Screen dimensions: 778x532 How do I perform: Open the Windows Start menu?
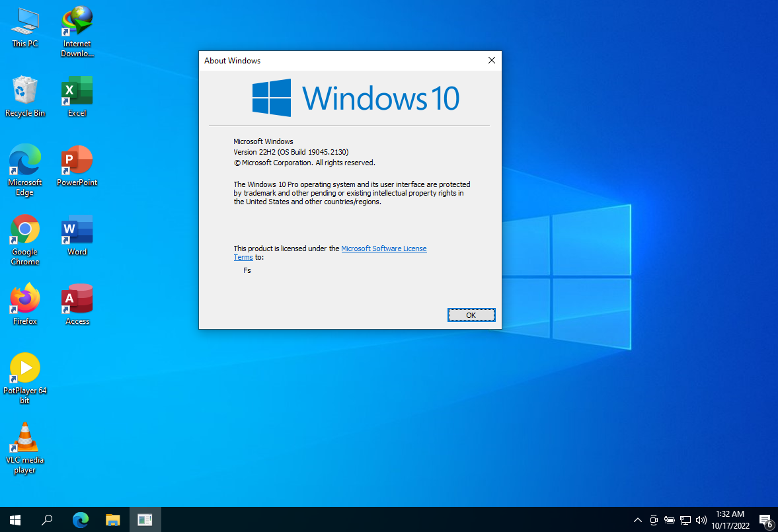pos(15,519)
